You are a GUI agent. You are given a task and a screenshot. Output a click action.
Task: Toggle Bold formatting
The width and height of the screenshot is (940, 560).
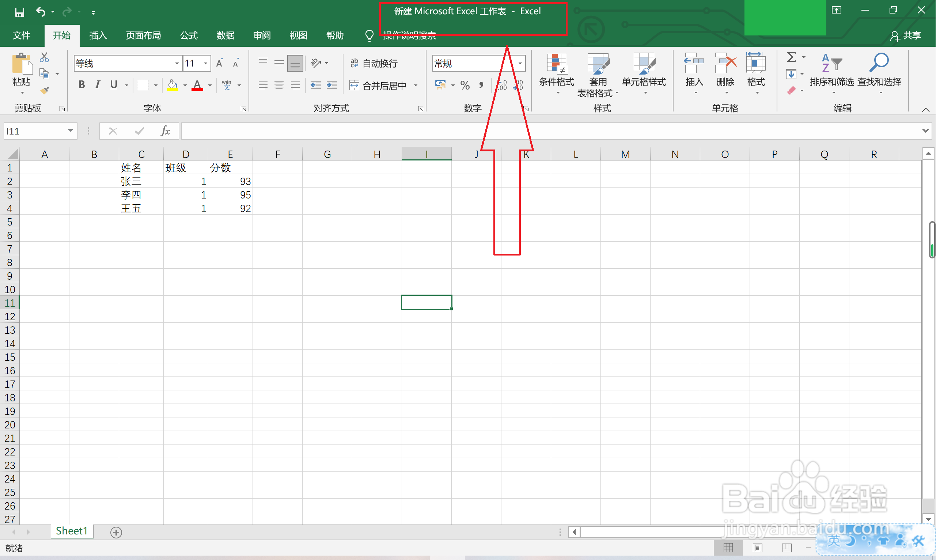coord(82,85)
